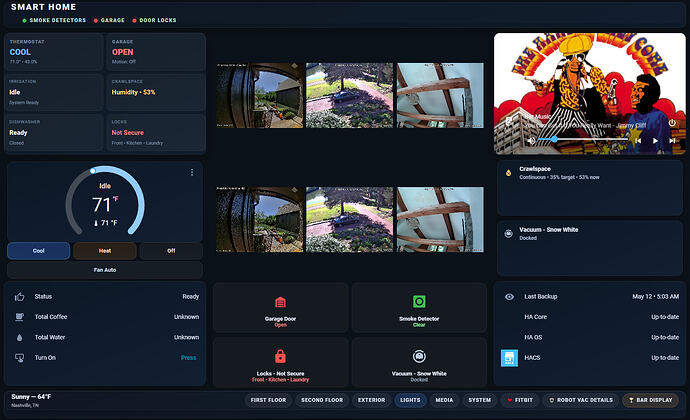690x420 pixels.
Task: Click Press to turn on coffee machine
Action: point(188,358)
